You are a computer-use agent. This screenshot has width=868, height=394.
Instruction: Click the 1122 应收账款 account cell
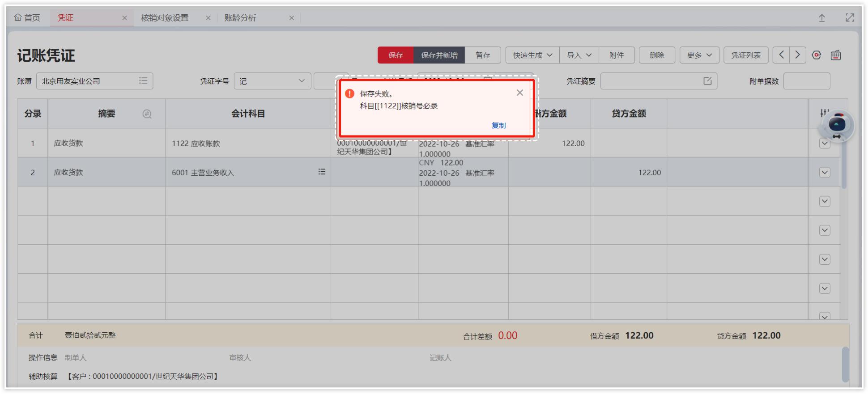click(248, 143)
